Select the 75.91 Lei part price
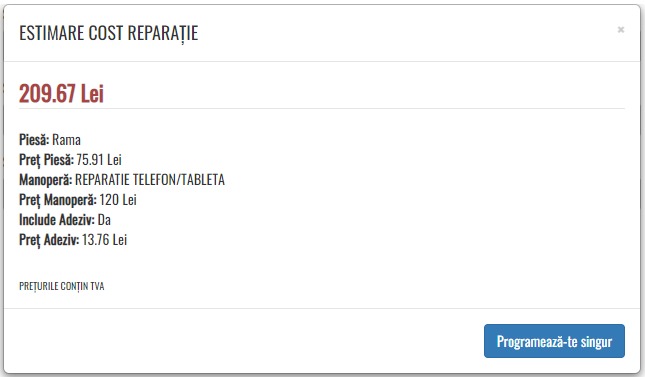The image size is (645, 377). pyautogui.click(x=99, y=160)
